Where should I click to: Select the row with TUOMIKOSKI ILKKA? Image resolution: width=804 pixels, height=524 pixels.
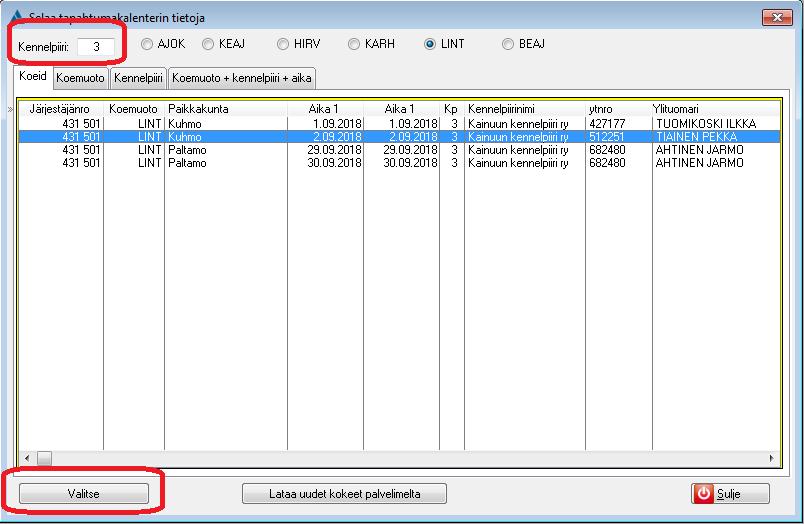tap(399, 124)
